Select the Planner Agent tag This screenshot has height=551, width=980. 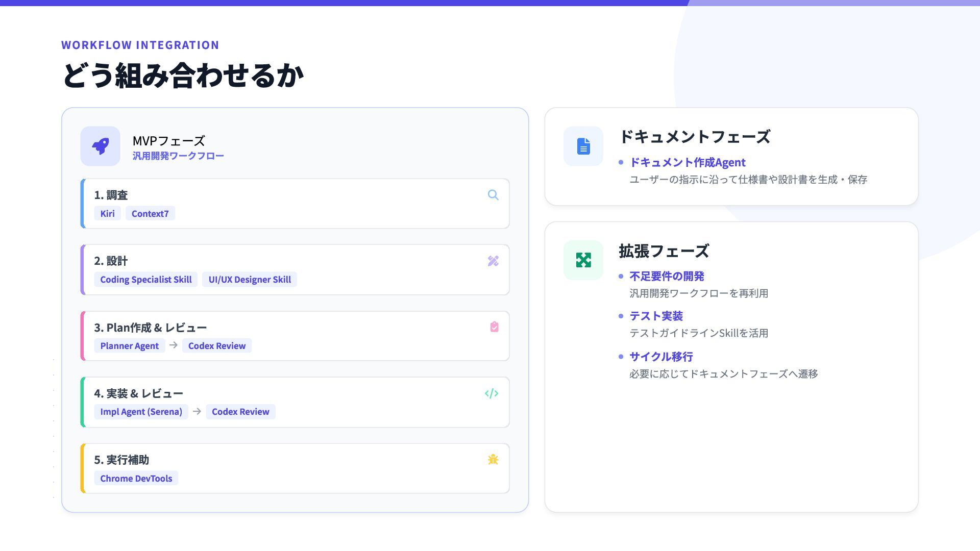[x=129, y=346]
